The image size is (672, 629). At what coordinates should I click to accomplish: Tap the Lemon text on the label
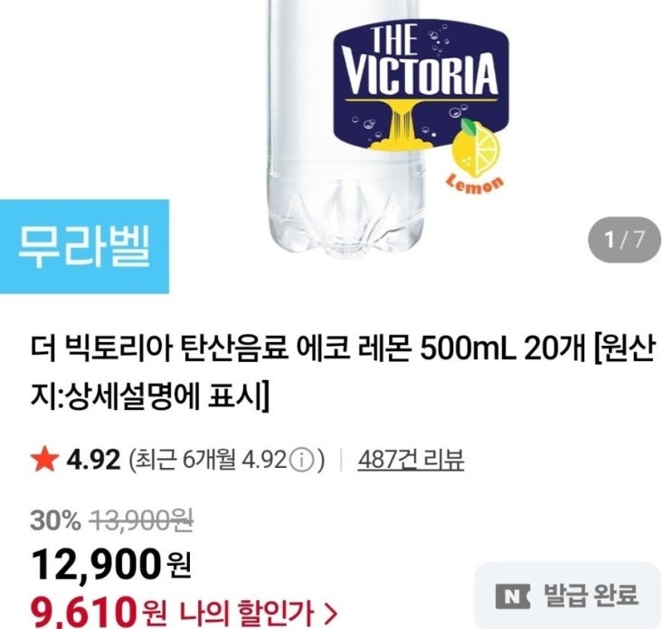pyautogui.click(x=475, y=185)
